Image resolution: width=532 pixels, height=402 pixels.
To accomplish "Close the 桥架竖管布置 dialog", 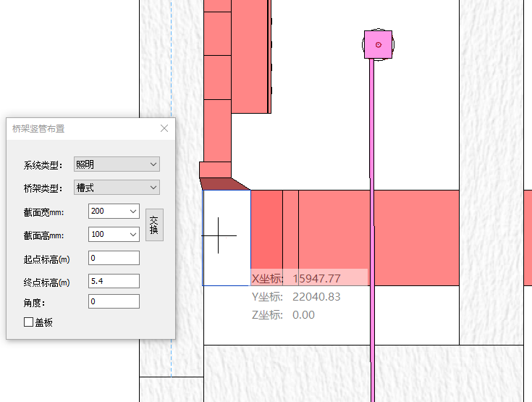I will pos(164,128).
